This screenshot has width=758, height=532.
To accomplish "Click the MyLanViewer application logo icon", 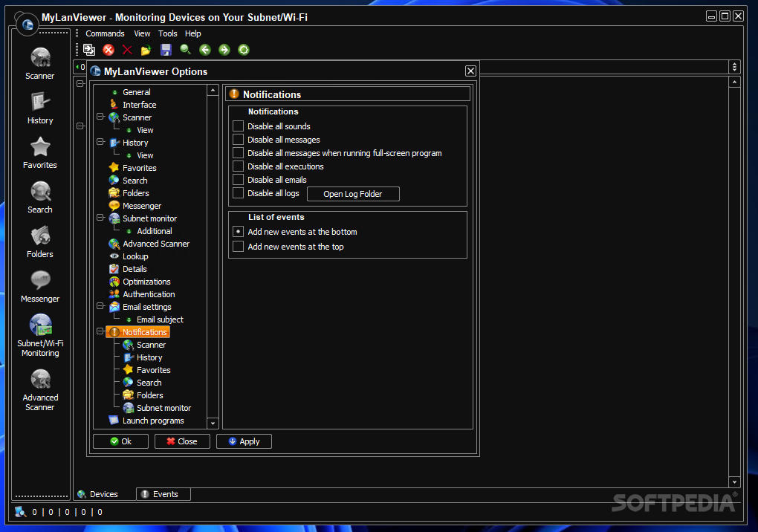I will click(27, 24).
